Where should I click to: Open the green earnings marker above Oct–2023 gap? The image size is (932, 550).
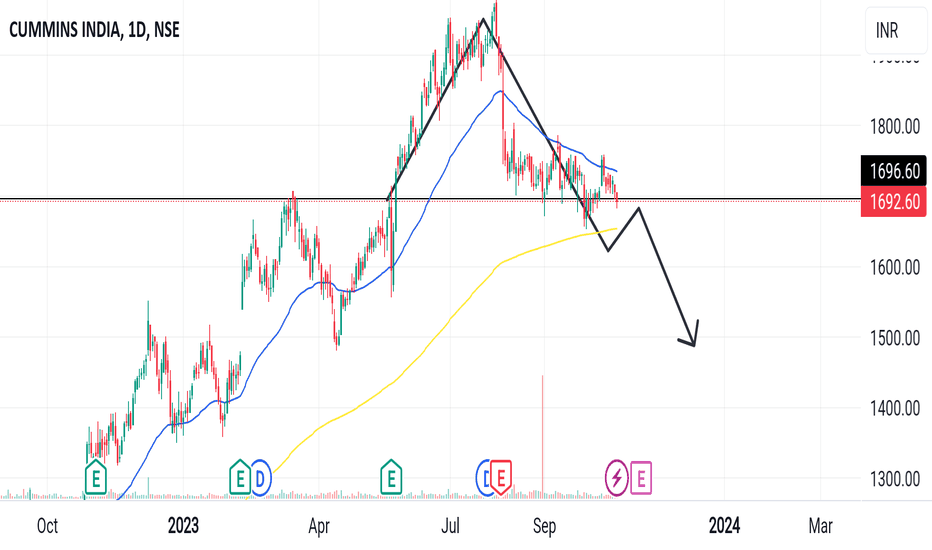pos(96,477)
